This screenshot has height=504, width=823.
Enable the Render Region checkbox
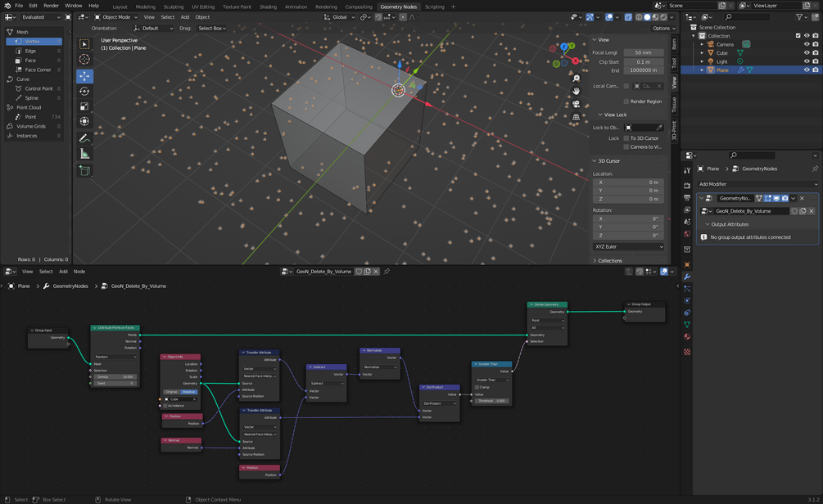(x=626, y=101)
